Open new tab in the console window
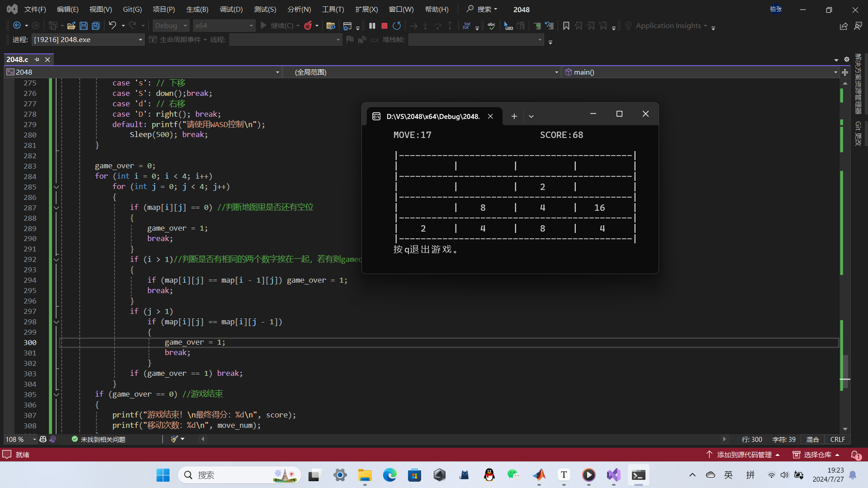The width and height of the screenshot is (868, 488). point(514,116)
